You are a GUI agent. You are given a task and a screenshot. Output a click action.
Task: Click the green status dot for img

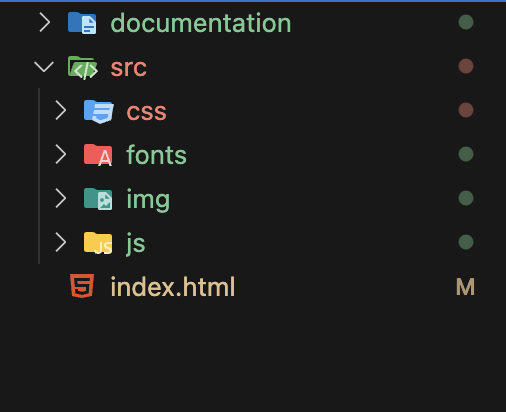[466, 198]
